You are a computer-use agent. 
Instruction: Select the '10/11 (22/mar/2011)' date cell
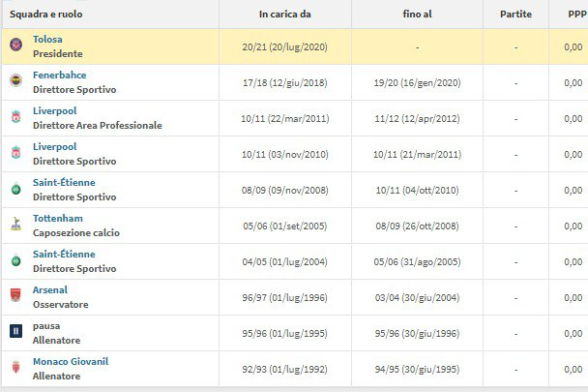pyautogui.click(x=284, y=119)
